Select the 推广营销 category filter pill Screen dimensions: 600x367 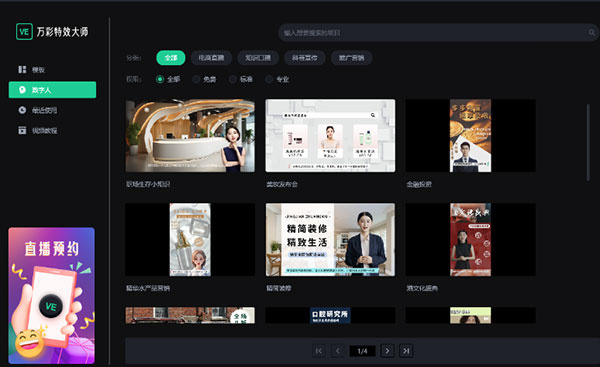351,58
